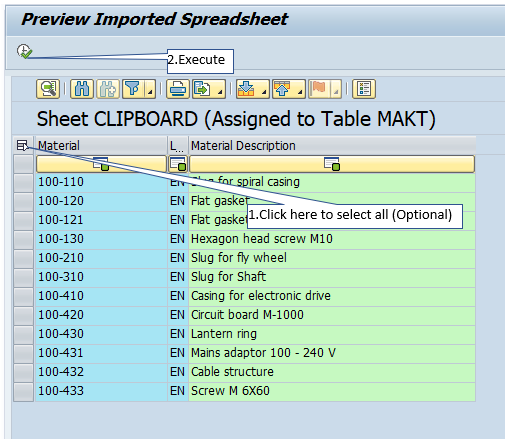Click the Export spreadsheet icon

coord(203,89)
